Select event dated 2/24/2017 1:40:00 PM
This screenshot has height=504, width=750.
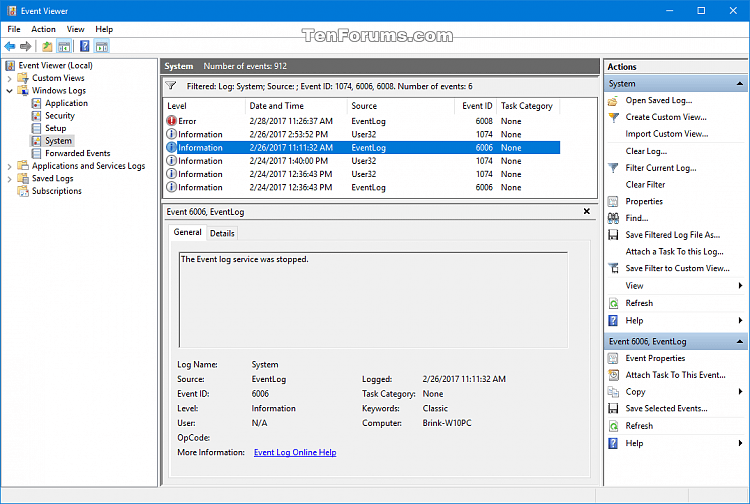(x=362, y=161)
